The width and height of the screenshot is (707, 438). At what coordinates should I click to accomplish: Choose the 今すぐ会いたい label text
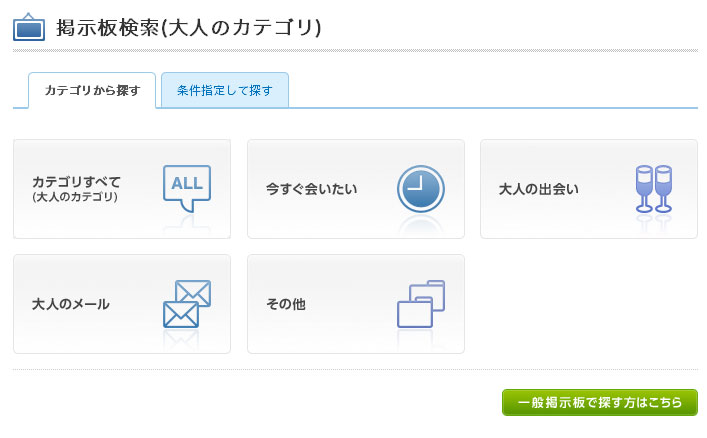(x=311, y=189)
